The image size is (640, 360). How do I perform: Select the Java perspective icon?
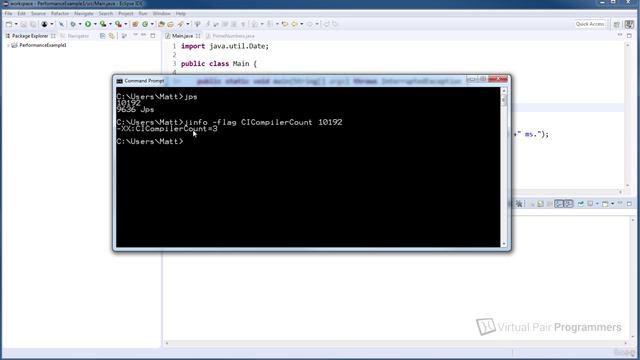pos(629,24)
